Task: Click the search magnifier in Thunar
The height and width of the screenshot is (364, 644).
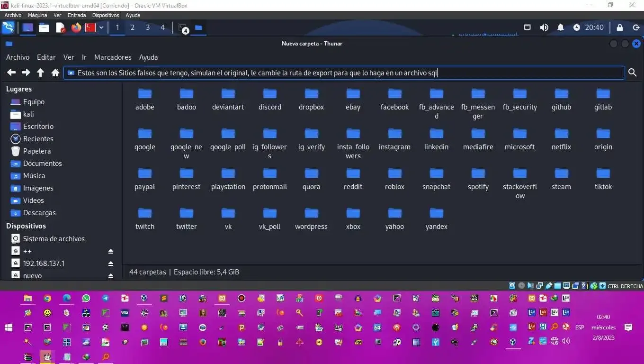Action: 632,73
